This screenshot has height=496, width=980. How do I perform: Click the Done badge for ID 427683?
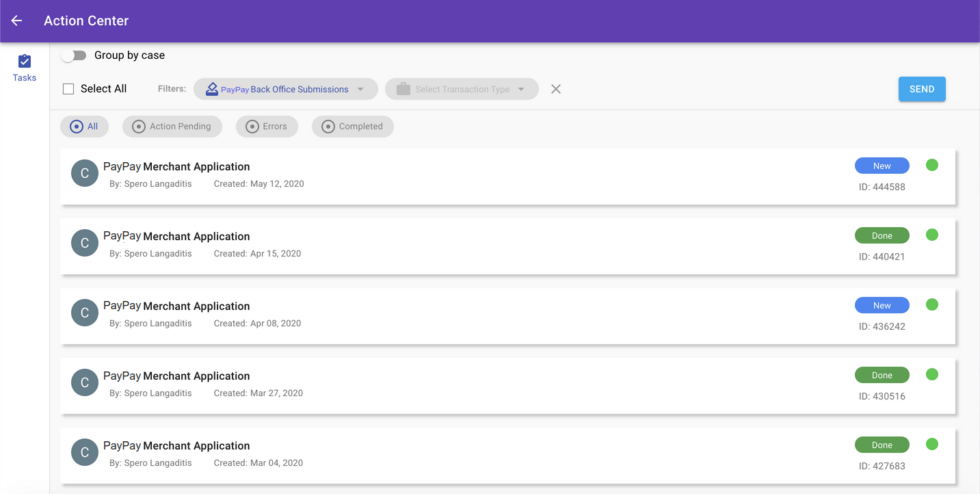[882, 445]
